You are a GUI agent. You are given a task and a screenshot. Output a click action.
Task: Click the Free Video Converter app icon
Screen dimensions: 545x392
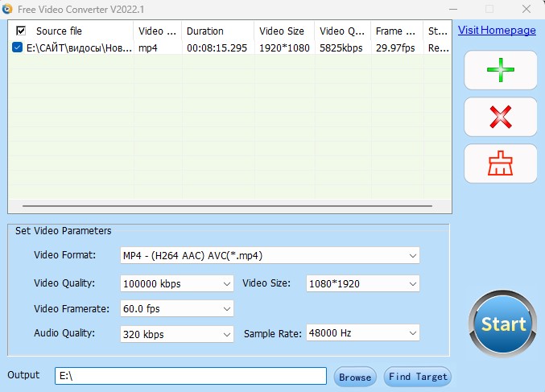7,9
